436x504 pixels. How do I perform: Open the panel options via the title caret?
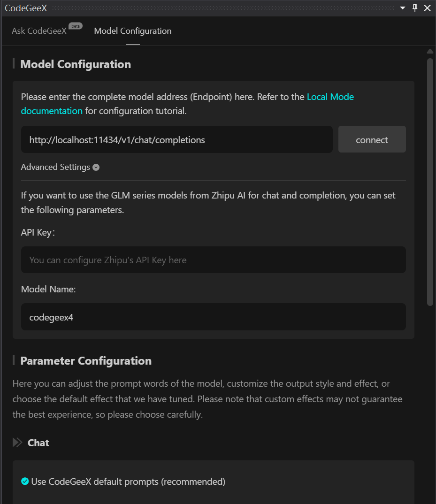(x=402, y=8)
